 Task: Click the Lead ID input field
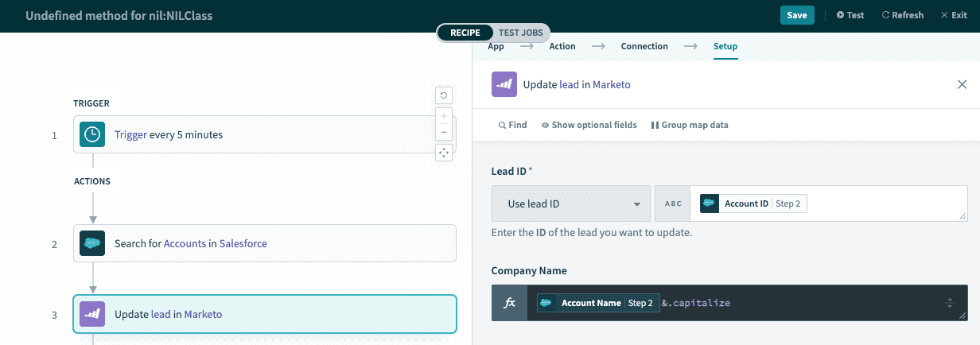tap(883, 204)
